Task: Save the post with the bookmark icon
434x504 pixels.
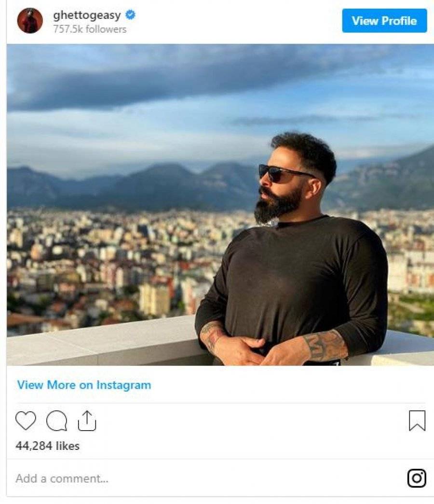Action: pos(417,420)
